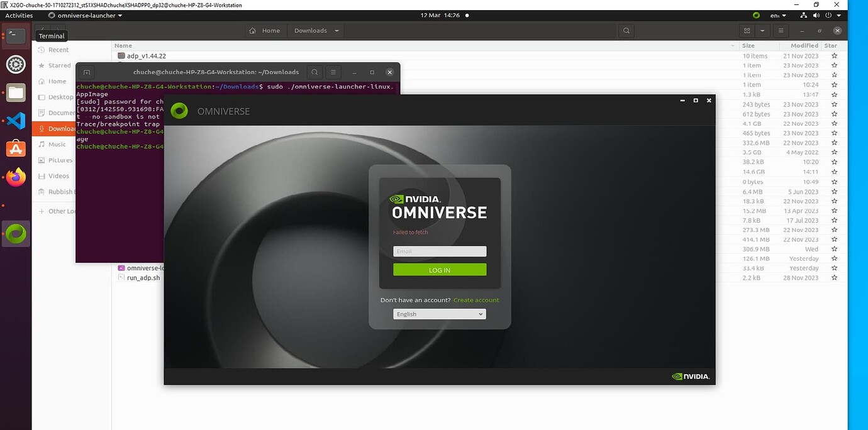Star the adp_v1.44.22 file

[x=834, y=56]
